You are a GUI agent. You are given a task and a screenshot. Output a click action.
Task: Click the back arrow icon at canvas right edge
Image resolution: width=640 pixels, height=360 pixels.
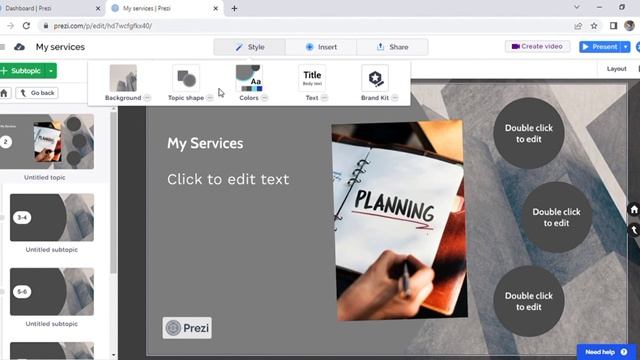[x=634, y=230]
